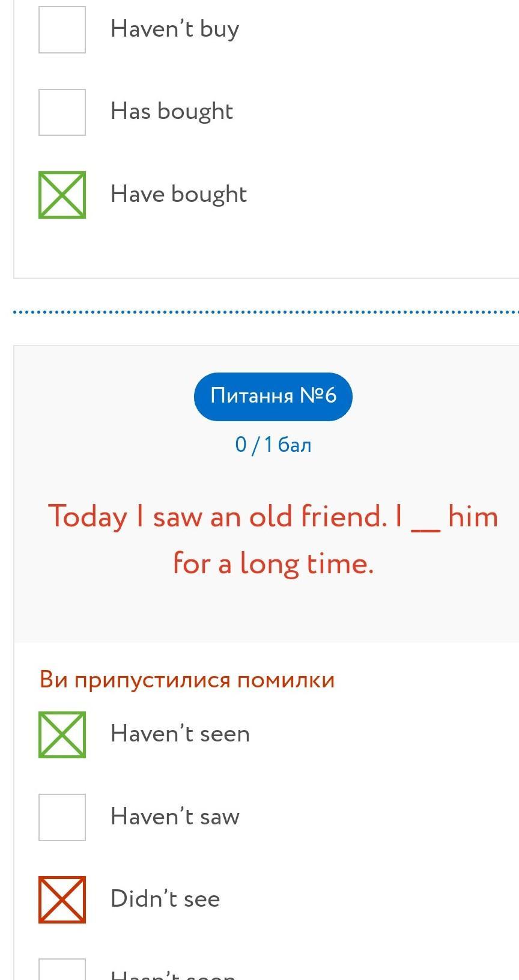
Task: Select the "Didn't see" answer label
Action: (x=165, y=899)
